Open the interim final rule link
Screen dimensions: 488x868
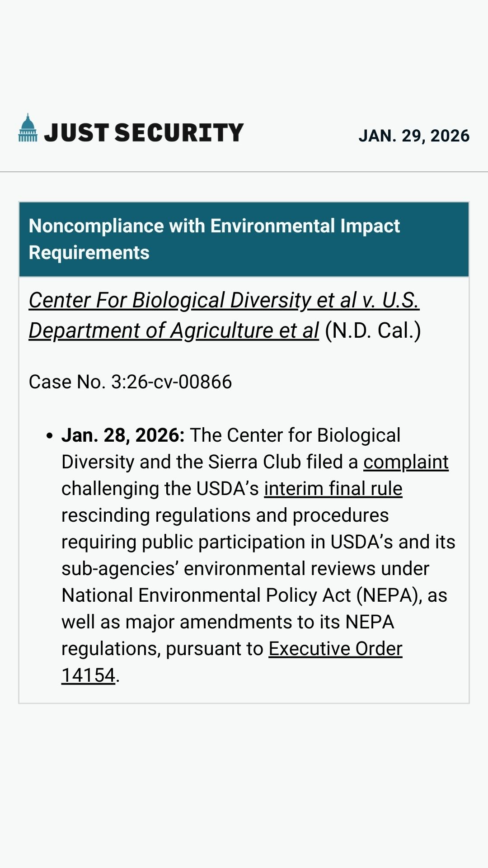coord(333,489)
